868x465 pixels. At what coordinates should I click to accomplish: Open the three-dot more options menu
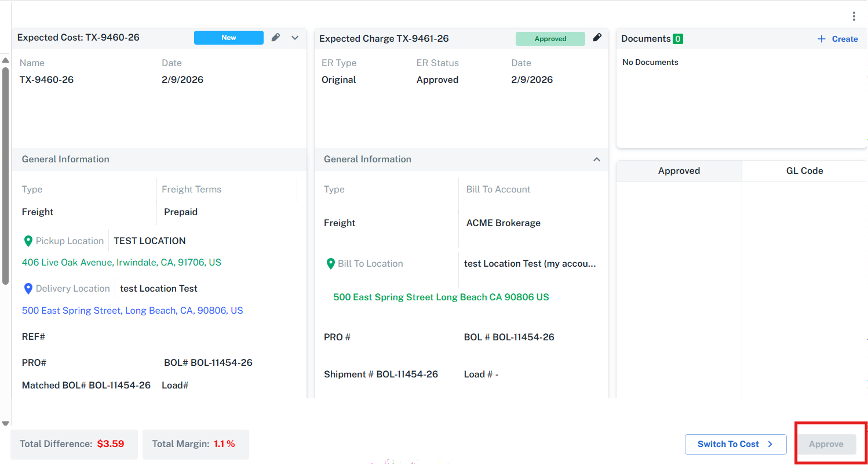point(854,16)
